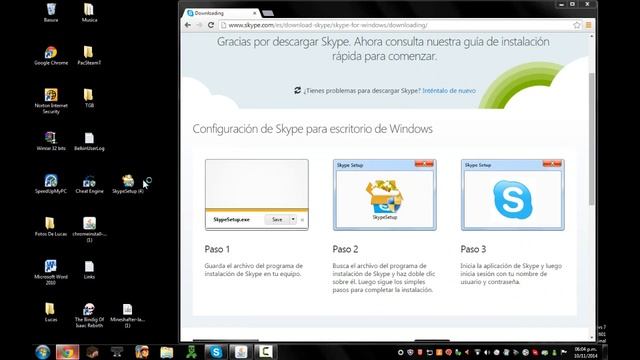Select the TGB folder on desktop

click(x=89, y=98)
